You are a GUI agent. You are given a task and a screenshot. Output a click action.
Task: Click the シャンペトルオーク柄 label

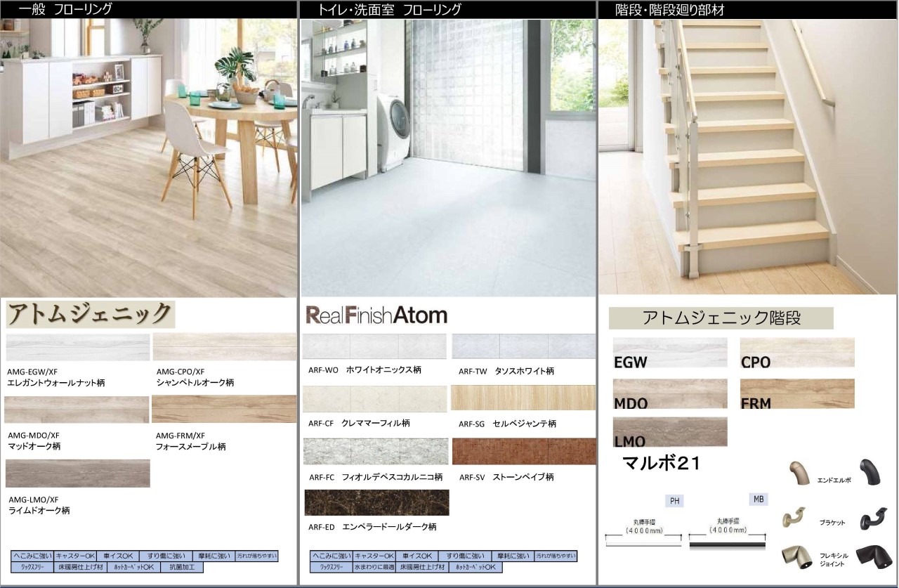(x=195, y=383)
